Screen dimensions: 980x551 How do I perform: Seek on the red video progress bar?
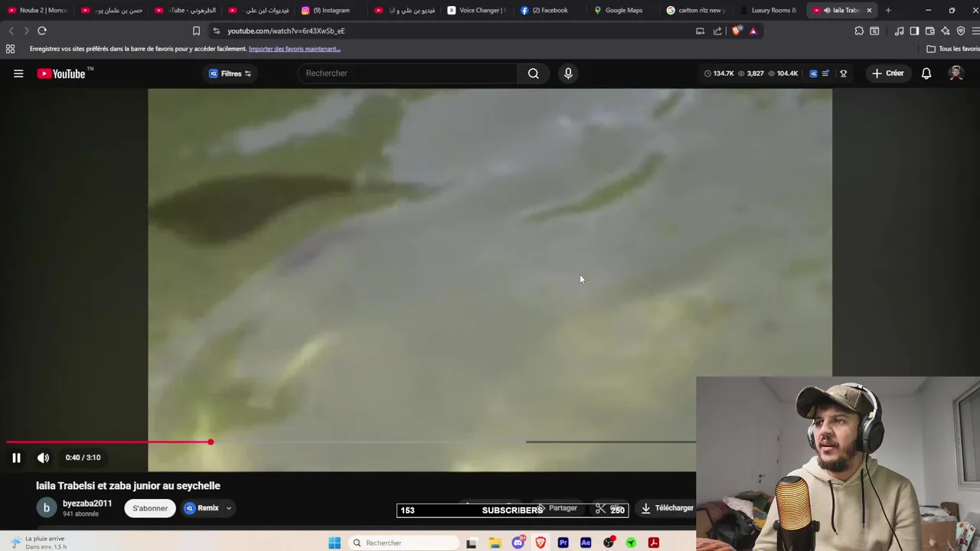(351, 442)
